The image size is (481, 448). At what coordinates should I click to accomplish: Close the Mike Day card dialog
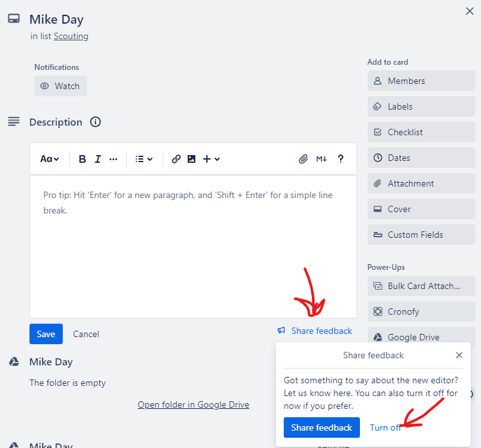coord(469,12)
